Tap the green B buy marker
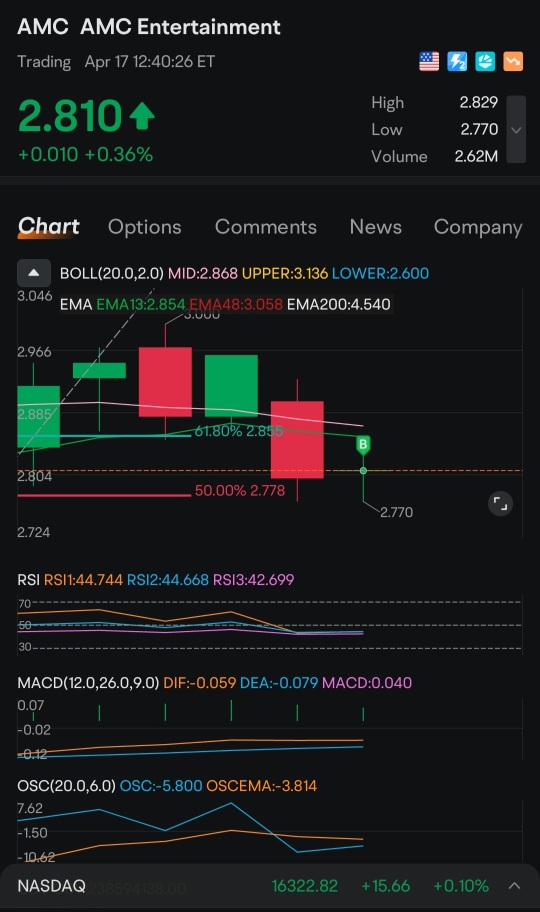Viewport: 540px width, 912px height. coord(363,445)
